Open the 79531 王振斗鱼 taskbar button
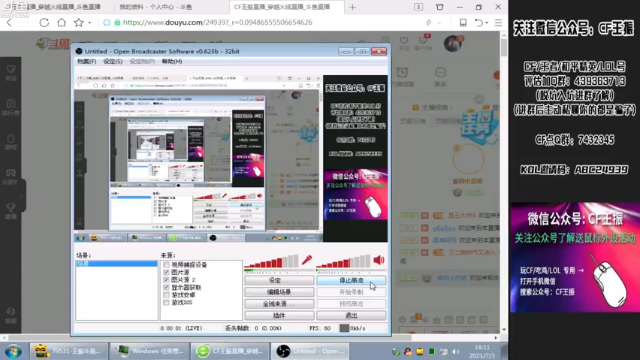Image resolution: width=640 pixels, height=360 pixels. pos(68,351)
